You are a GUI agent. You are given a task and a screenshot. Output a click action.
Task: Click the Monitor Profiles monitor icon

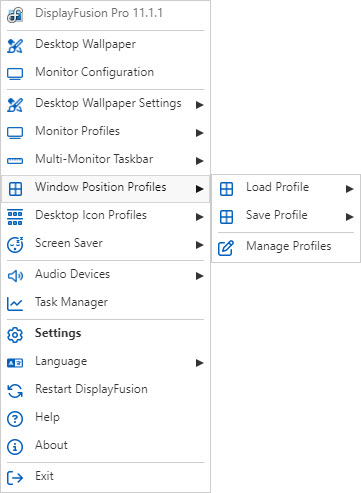(15, 133)
